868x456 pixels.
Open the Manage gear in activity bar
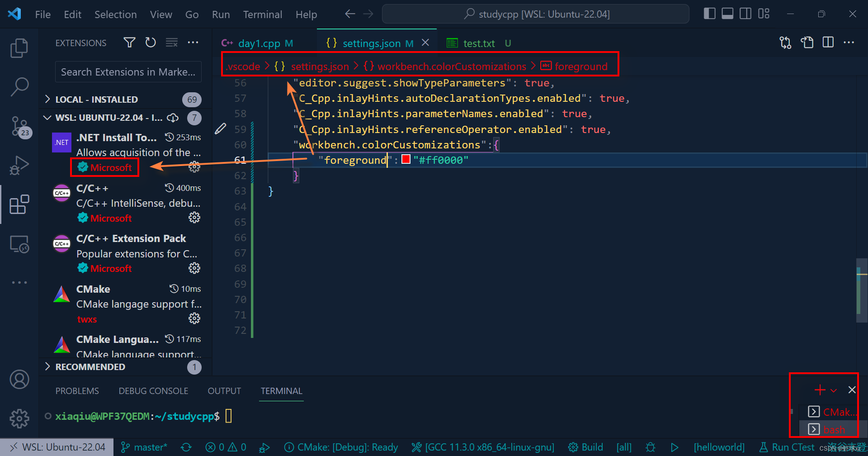19,418
